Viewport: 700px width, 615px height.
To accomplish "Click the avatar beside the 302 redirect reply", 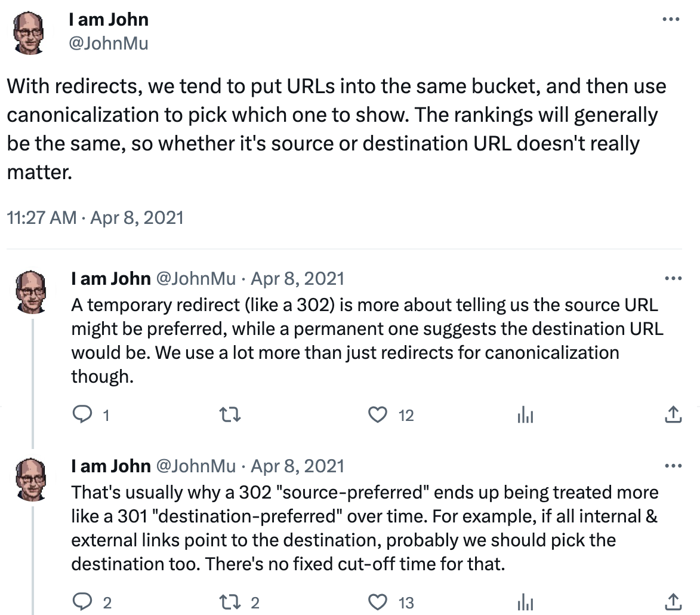I will click(30, 291).
